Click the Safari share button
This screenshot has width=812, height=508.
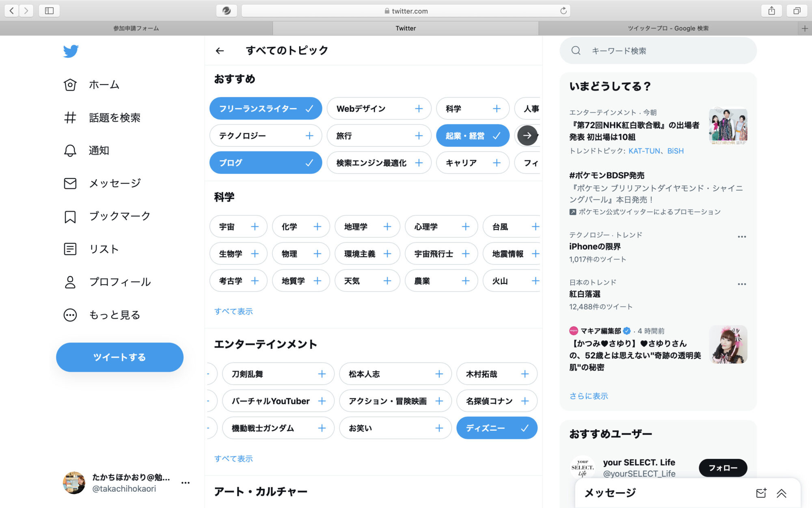pos(771,11)
